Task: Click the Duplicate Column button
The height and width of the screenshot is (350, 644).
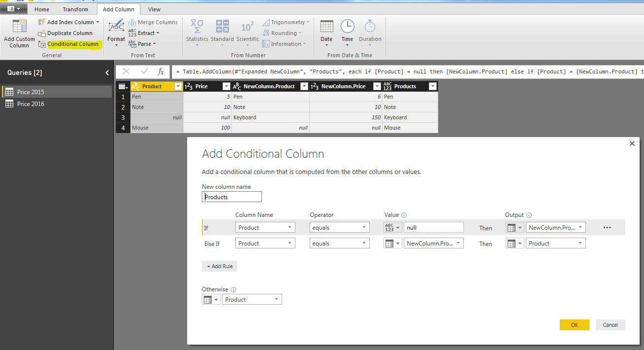Action: (x=66, y=33)
